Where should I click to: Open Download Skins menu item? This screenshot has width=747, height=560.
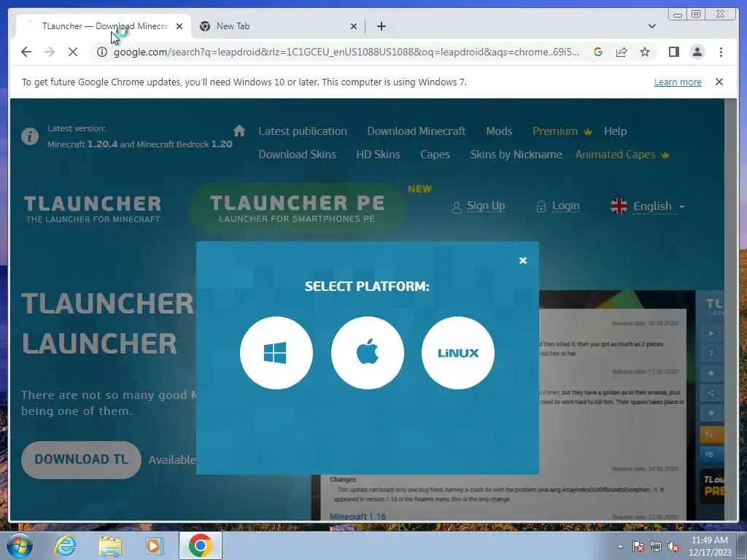coord(298,155)
